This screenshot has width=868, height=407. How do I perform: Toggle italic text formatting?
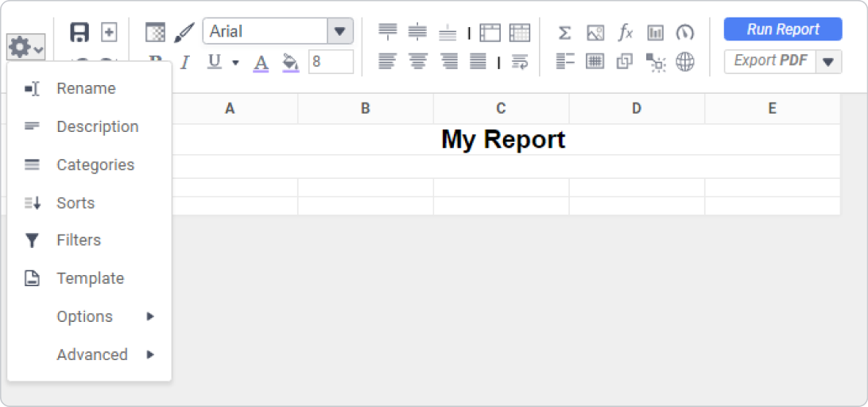click(x=184, y=62)
